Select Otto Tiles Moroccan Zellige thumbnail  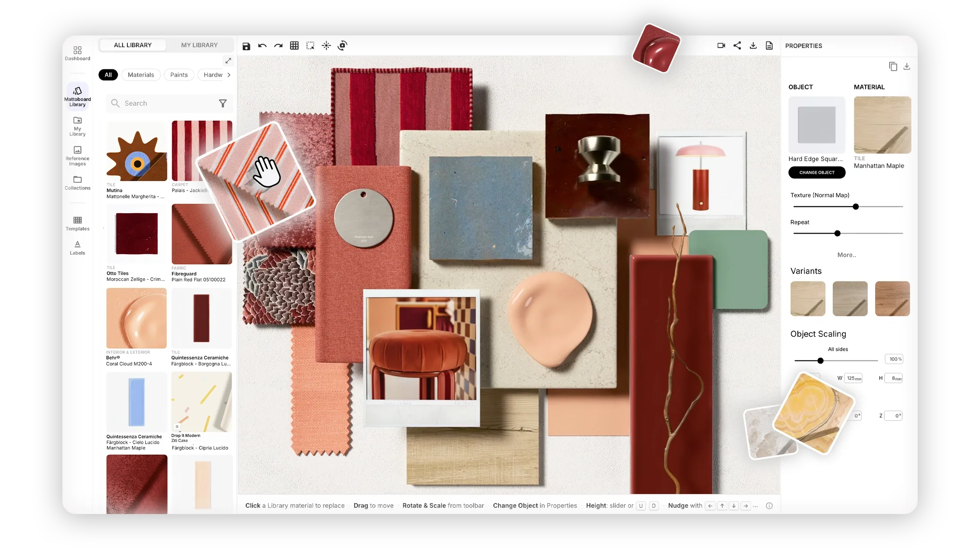tap(137, 234)
